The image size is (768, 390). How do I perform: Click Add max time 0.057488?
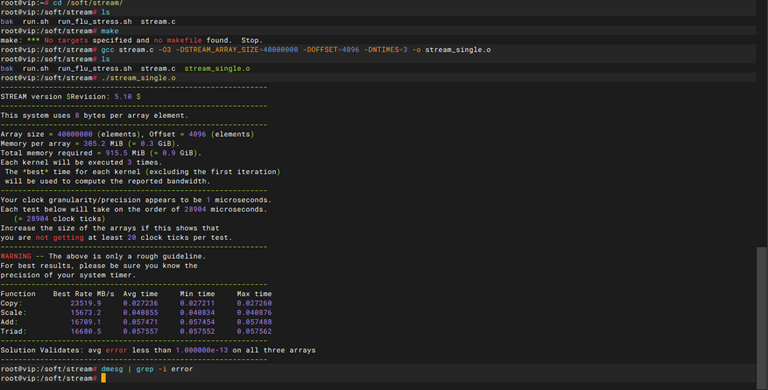(x=254, y=322)
